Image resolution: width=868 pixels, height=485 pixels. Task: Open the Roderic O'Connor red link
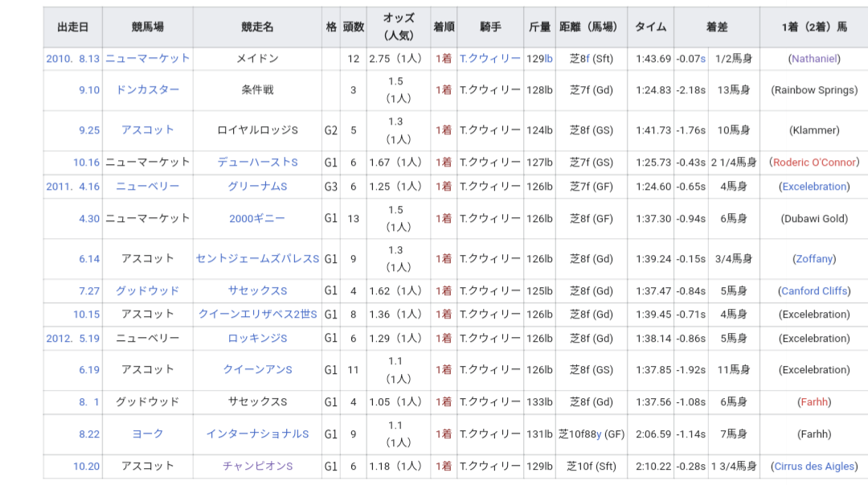pos(814,162)
